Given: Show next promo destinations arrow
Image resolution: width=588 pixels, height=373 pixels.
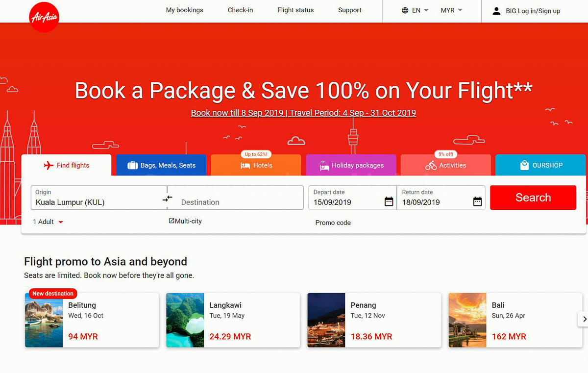Looking at the screenshot, I should tap(584, 319).
